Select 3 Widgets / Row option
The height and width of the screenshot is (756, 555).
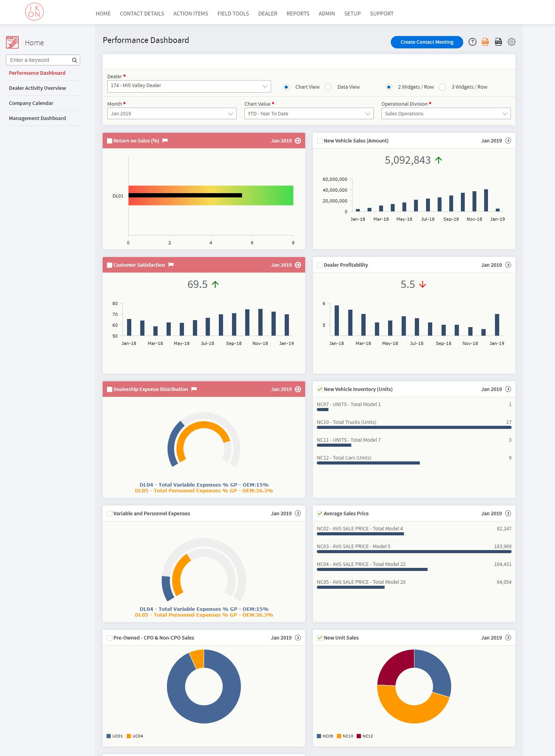click(x=442, y=87)
